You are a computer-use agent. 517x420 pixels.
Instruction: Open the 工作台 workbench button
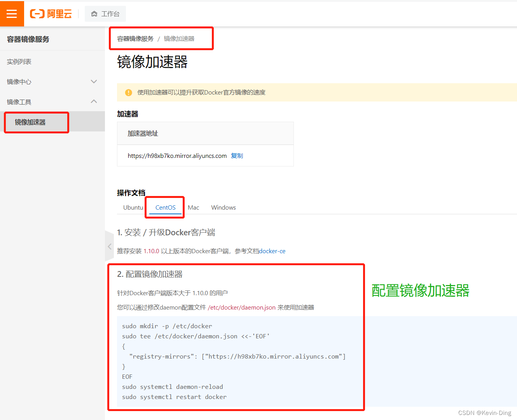pyautogui.click(x=105, y=14)
